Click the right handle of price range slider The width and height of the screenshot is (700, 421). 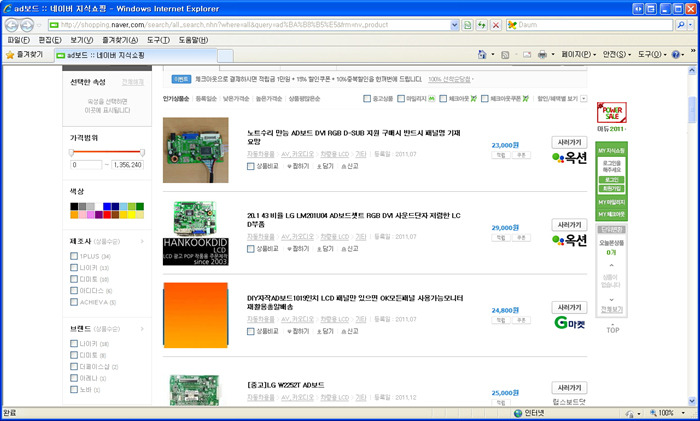pos(142,153)
